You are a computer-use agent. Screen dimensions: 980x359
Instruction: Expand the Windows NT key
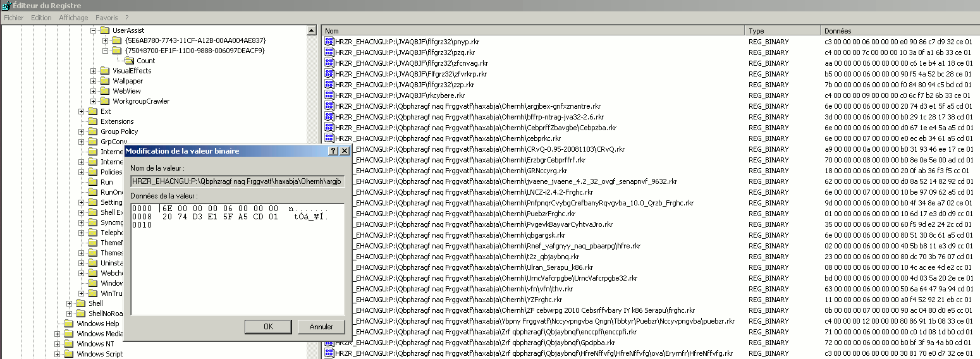[58, 344]
